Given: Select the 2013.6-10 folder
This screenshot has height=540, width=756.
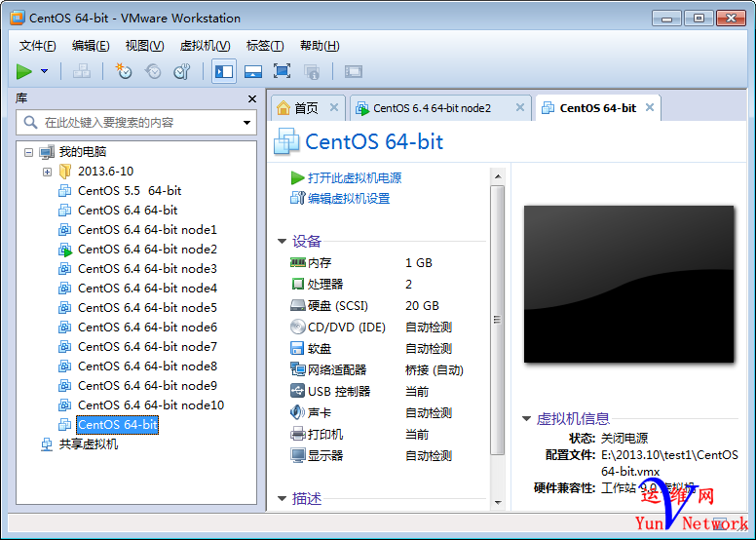Looking at the screenshot, I should point(105,172).
